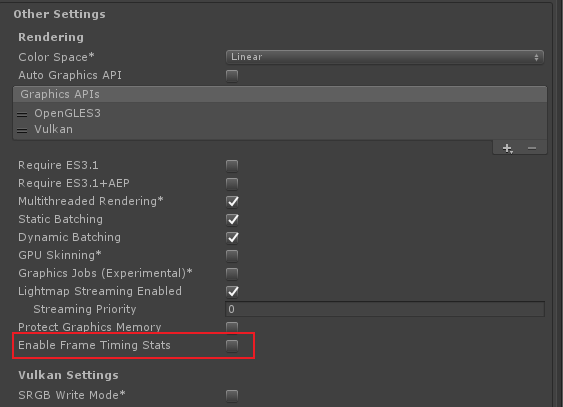Uncheck the Lightmap Streaming Enabled checkbox
Screen dimensions: 563x407
[x=232, y=292]
